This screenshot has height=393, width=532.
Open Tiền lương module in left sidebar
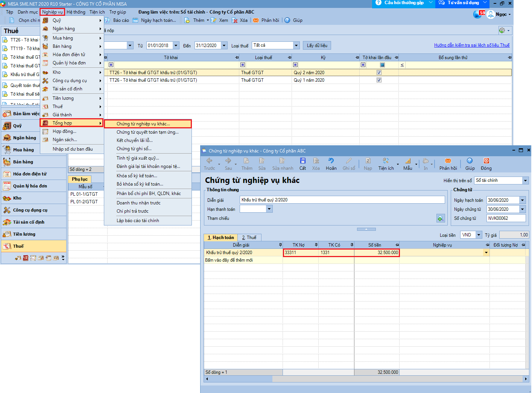pyautogui.click(x=34, y=234)
